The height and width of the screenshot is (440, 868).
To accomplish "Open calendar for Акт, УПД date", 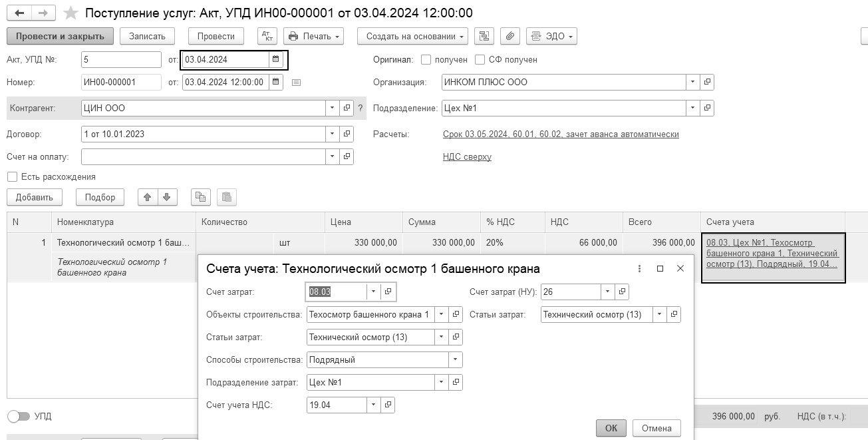I will (275, 59).
